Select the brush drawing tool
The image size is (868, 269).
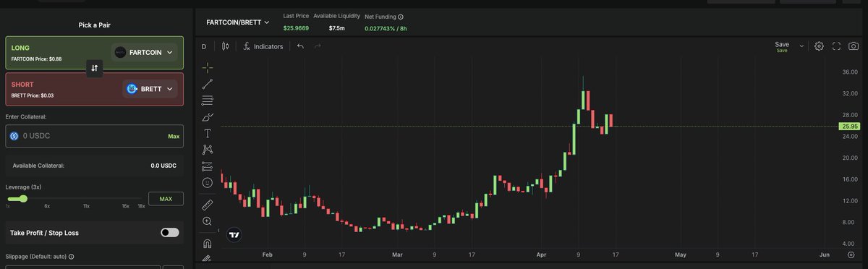pyautogui.click(x=208, y=117)
